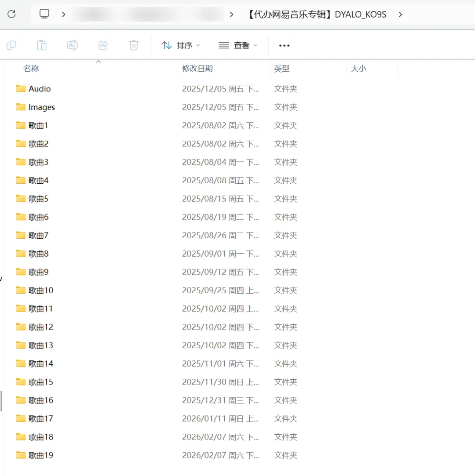
Task: Select the 歌曲2 folder icon
Action: coord(21,144)
